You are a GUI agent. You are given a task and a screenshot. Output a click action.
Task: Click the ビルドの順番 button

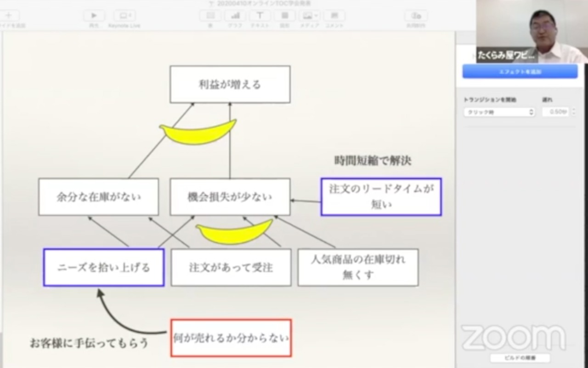point(520,358)
